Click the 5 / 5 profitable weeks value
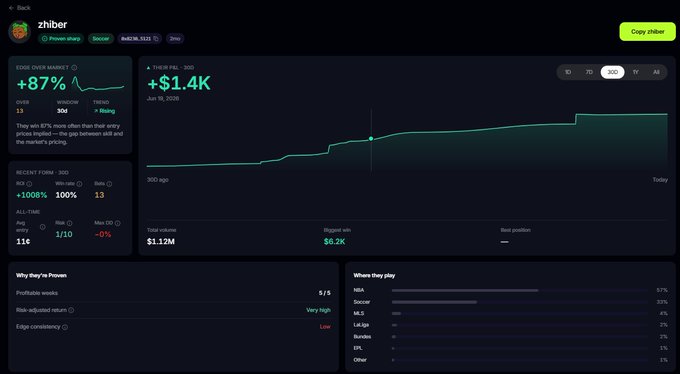 (x=324, y=293)
